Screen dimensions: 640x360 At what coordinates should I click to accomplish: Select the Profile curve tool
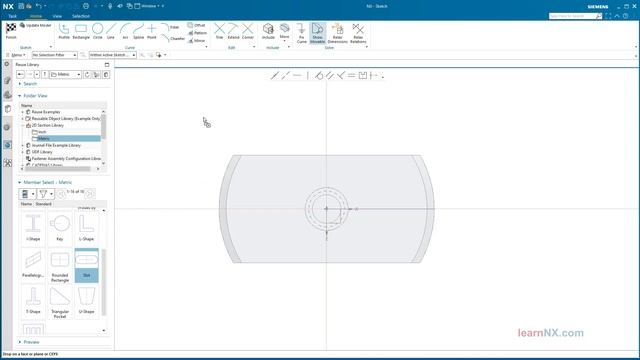[64, 31]
